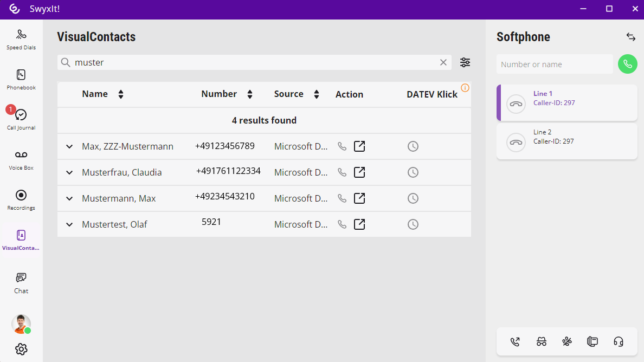Click the green softphone call button

click(x=628, y=64)
